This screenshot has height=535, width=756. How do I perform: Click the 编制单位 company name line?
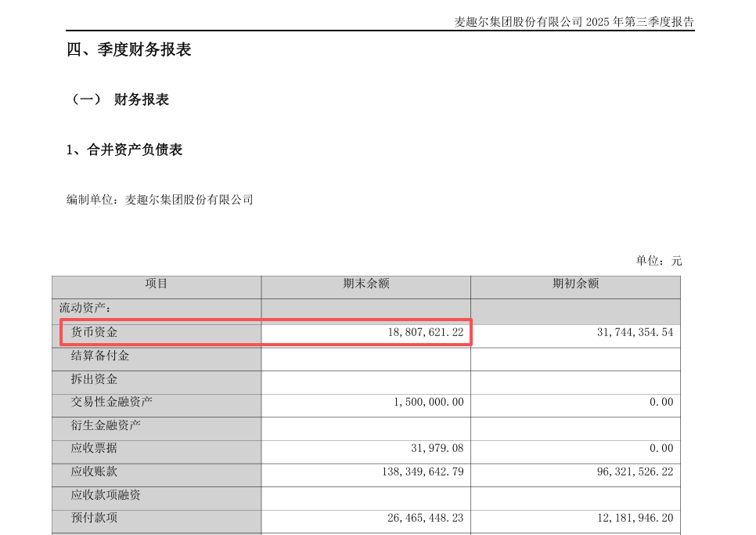[x=160, y=200]
